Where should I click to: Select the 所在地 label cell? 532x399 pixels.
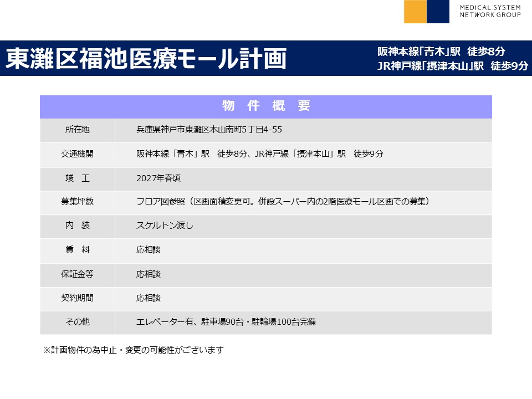[77, 130]
